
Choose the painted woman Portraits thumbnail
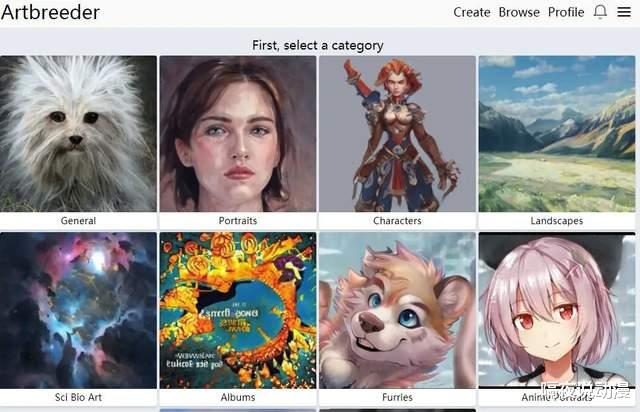click(x=238, y=134)
